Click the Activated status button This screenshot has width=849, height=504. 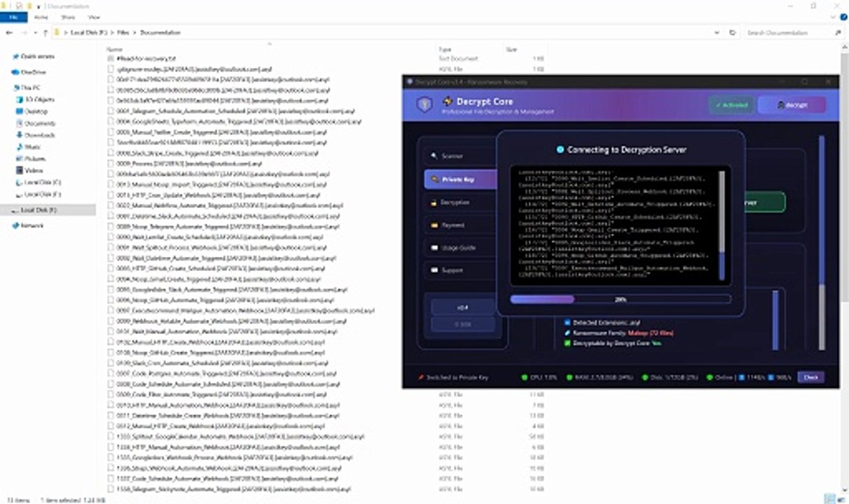(731, 105)
